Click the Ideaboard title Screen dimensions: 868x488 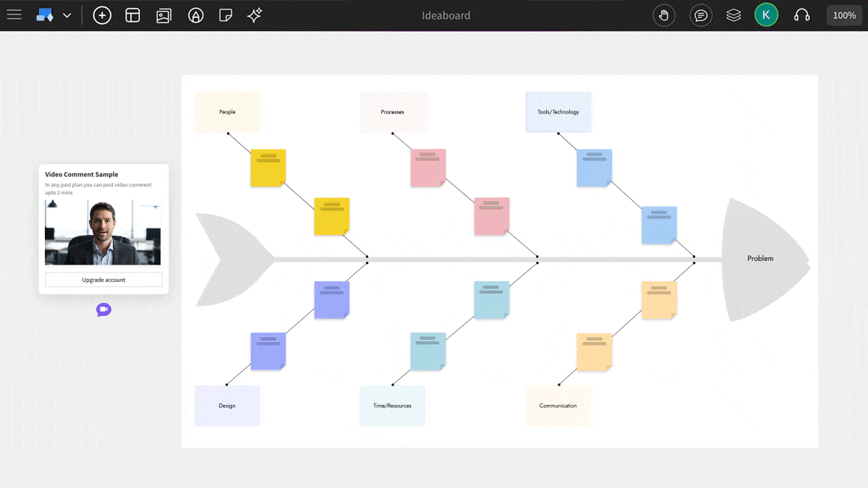pos(446,15)
